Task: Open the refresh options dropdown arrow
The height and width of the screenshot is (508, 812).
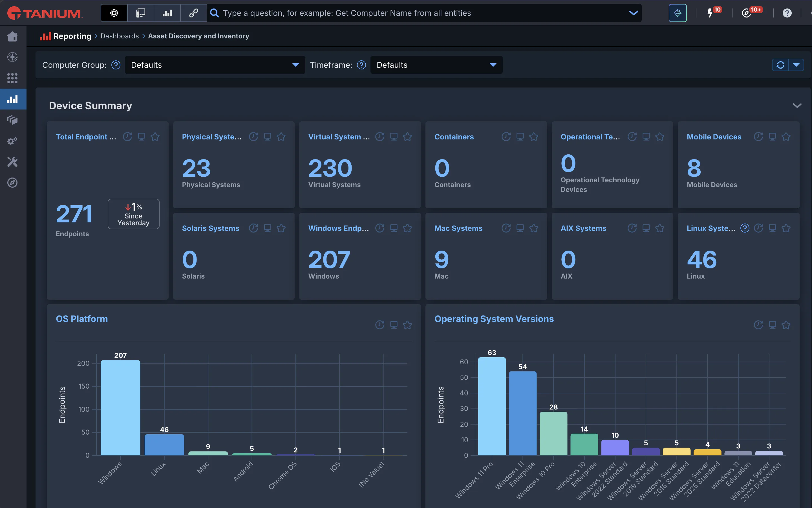Action: click(x=796, y=65)
